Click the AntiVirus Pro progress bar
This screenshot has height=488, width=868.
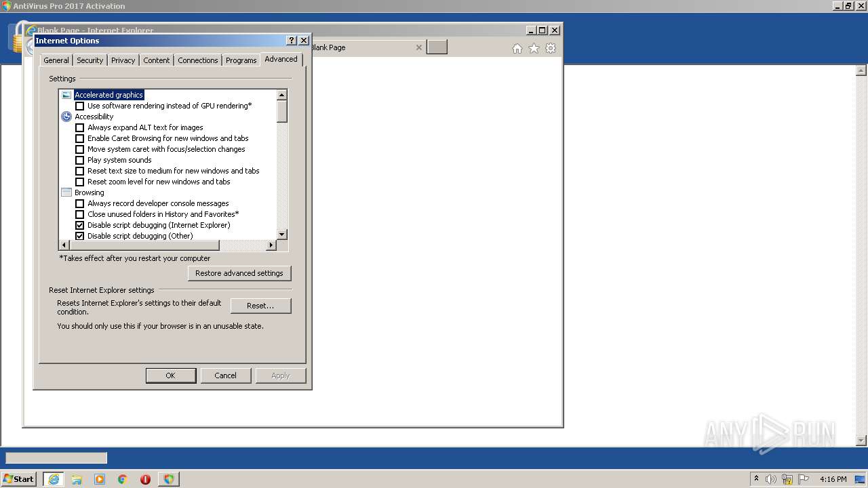coord(56,458)
